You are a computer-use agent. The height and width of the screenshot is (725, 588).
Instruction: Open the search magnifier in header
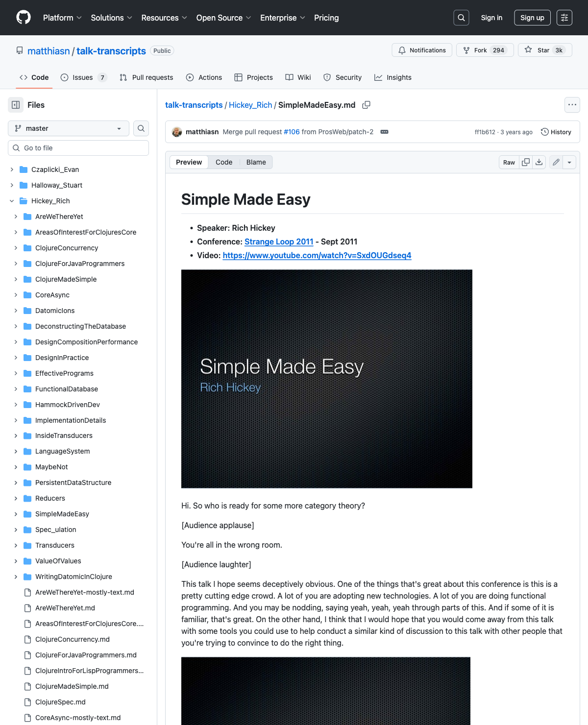click(x=461, y=18)
